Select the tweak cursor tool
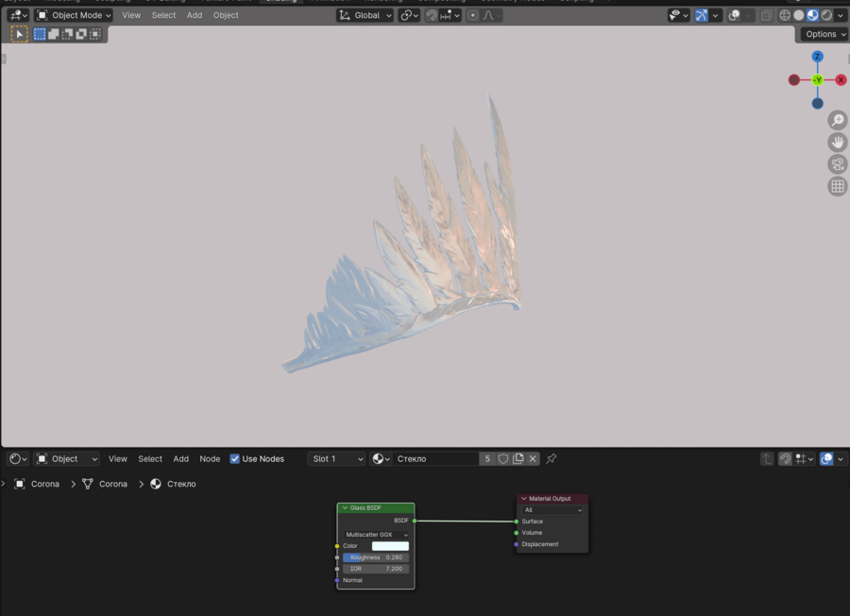Image resolution: width=850 pixels, height=616 pixels. point(19,34)
